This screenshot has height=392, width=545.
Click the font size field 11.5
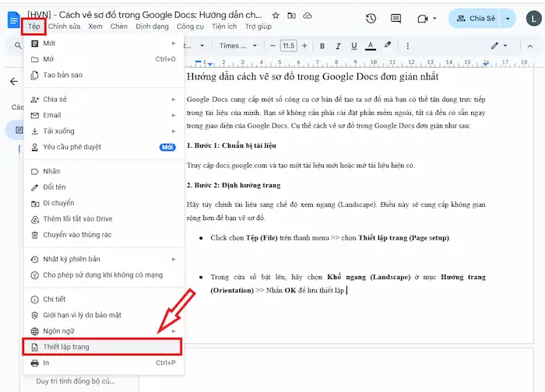289,46
